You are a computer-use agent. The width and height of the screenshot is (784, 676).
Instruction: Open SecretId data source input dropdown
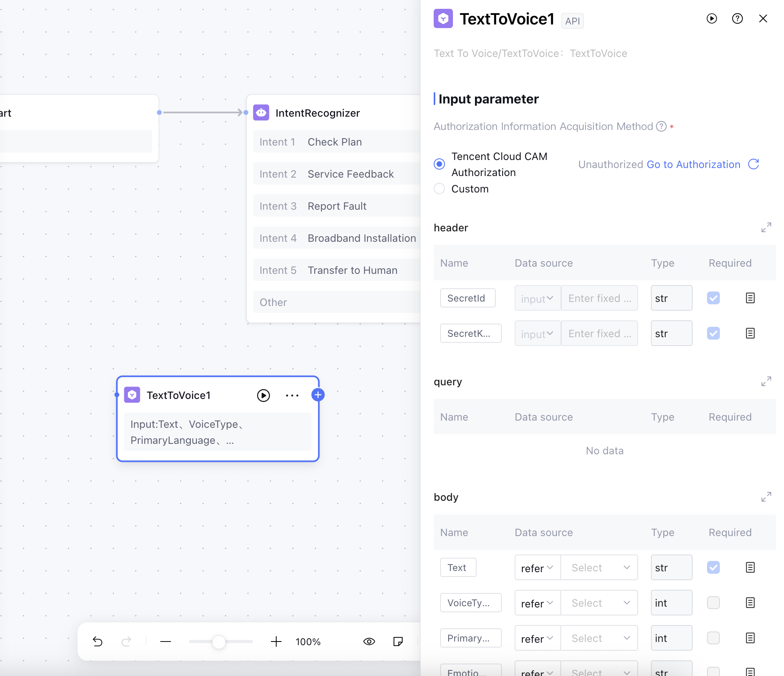[537, 298]
